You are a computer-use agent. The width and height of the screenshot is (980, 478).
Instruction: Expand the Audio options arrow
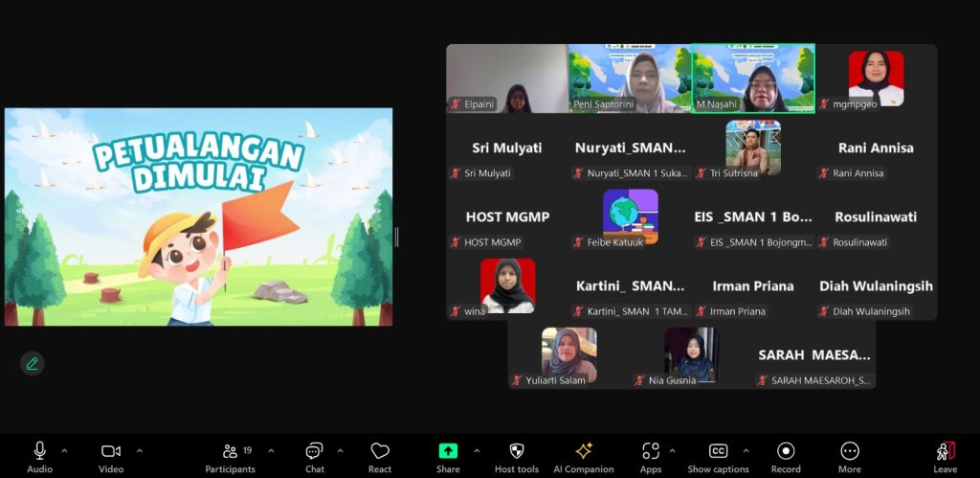click(x=65, y=450)
